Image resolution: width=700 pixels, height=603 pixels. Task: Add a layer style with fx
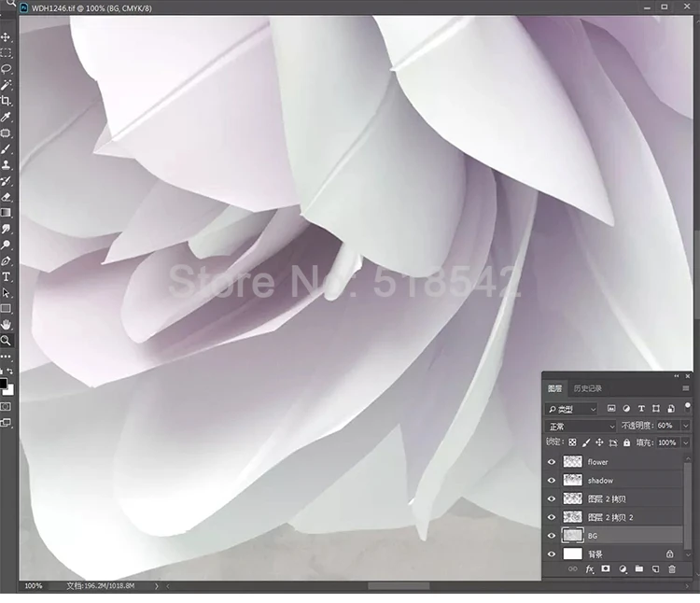point(590,569)
